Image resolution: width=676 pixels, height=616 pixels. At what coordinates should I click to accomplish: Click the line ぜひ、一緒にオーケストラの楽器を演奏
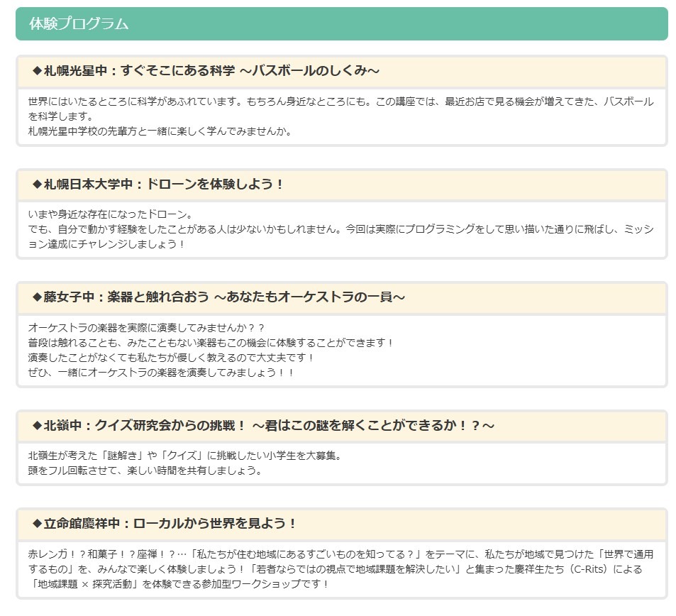tap(161, 373)
